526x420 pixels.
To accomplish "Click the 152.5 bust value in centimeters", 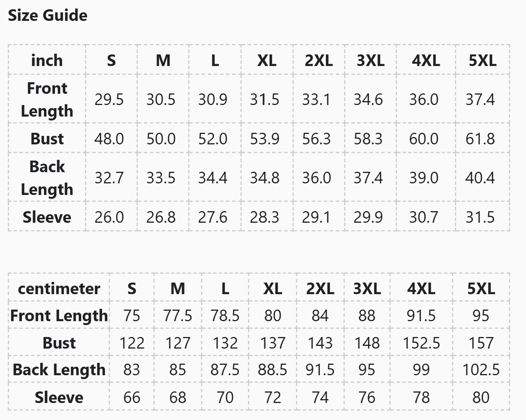I will [x=421, y=343].
